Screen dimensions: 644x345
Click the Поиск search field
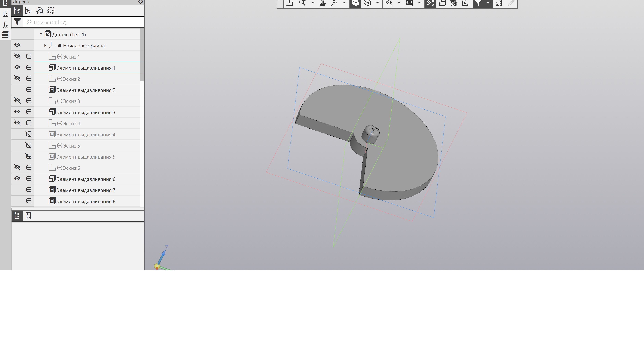click(85, 22)
